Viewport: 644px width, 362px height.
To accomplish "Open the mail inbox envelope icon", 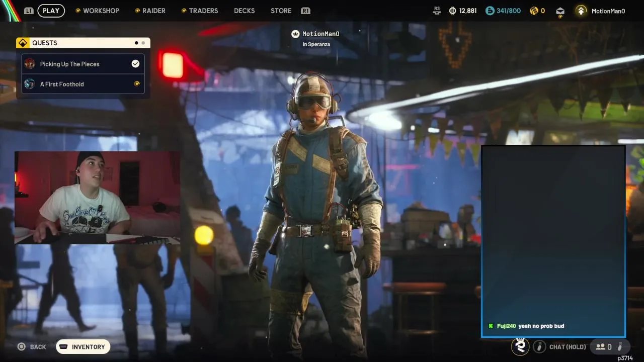I will coord(560,11).
